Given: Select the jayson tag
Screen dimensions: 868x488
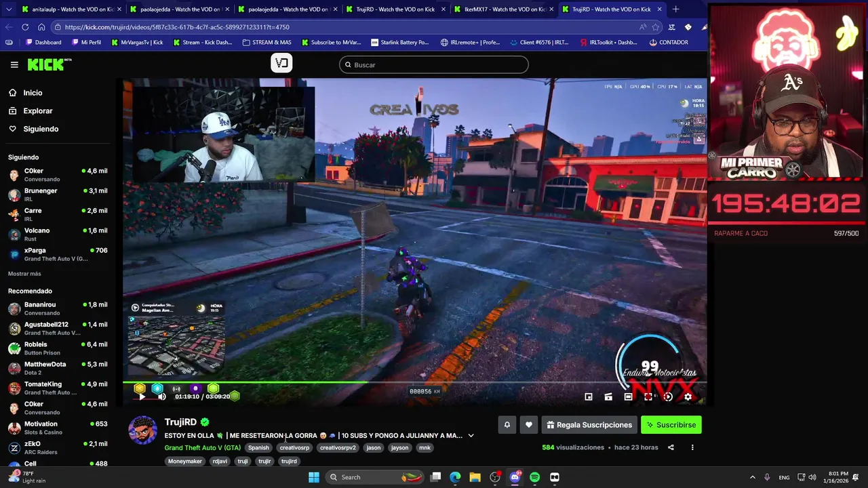Looking at the screenshot, I should [x=400, y=447].
